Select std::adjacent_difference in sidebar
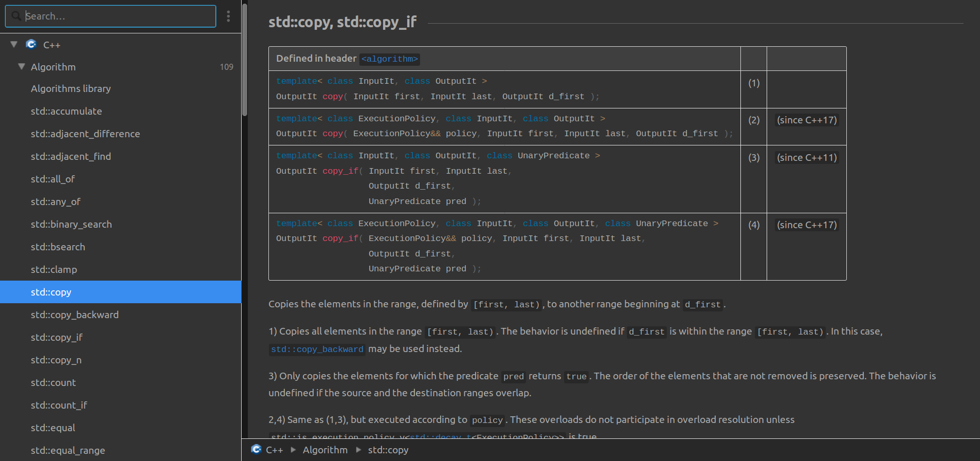Screen dimensions: 980x461 [x=121, y=134]
